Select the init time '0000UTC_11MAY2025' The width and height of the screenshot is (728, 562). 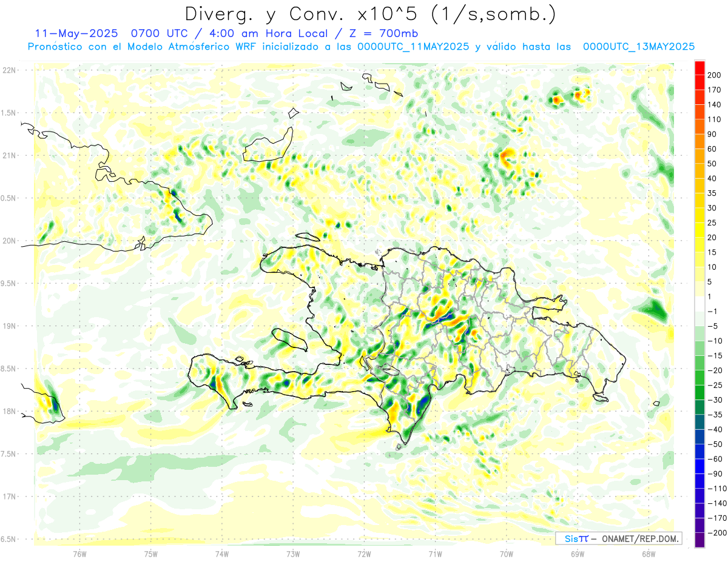pyautogui.click(x=413, y=47)
